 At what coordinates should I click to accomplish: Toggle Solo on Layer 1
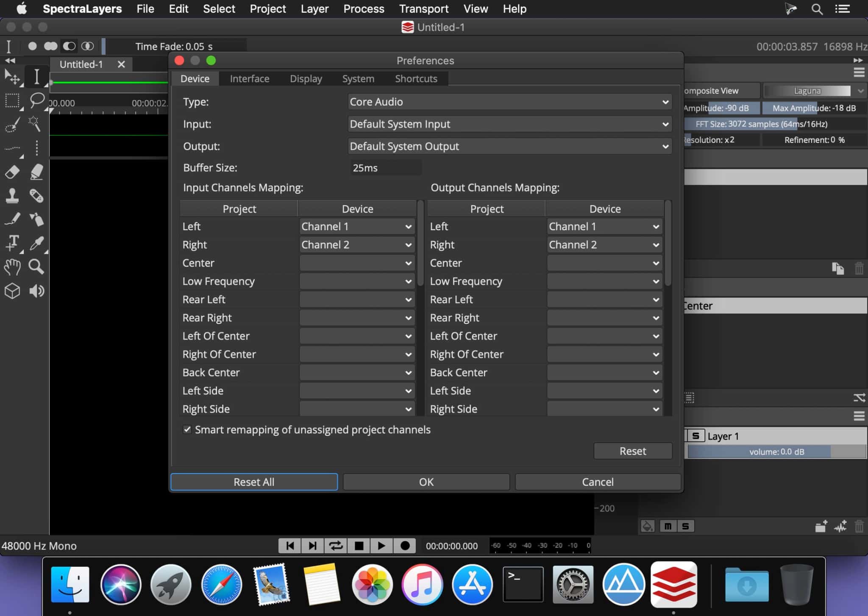(696, 436)
